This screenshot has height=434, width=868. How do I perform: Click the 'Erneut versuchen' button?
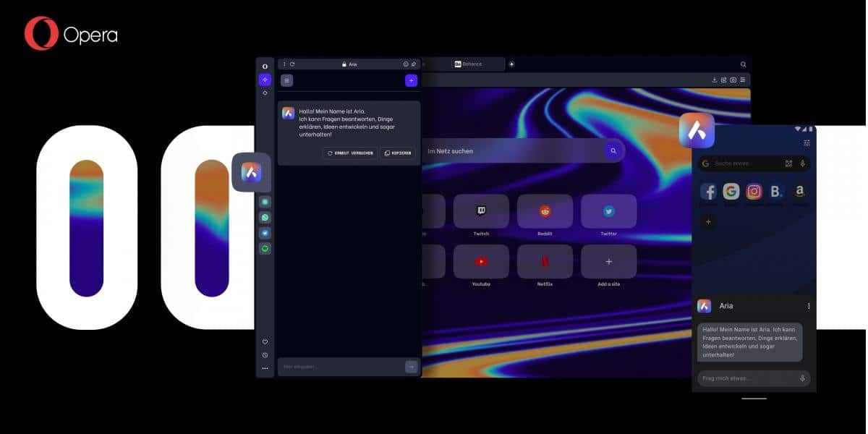350,153
